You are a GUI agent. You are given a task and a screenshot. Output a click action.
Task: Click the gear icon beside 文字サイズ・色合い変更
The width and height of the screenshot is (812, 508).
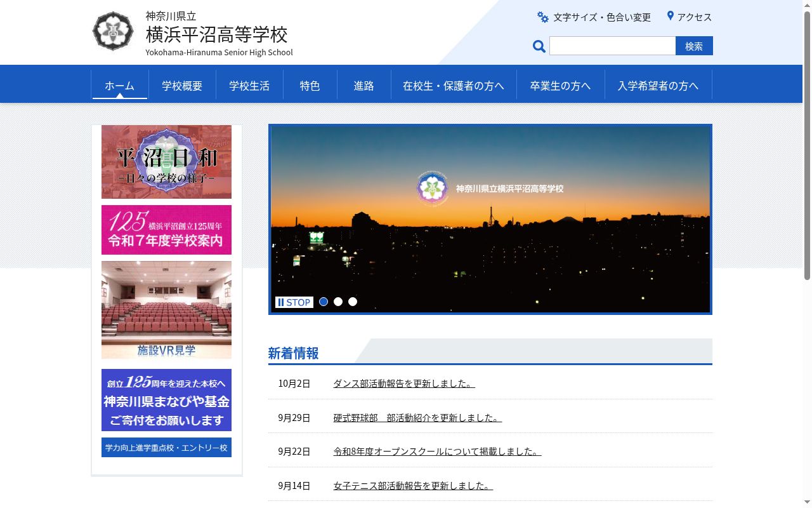543,17
